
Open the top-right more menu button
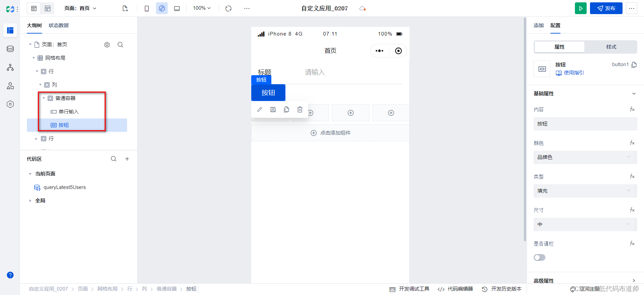(632, 8)
